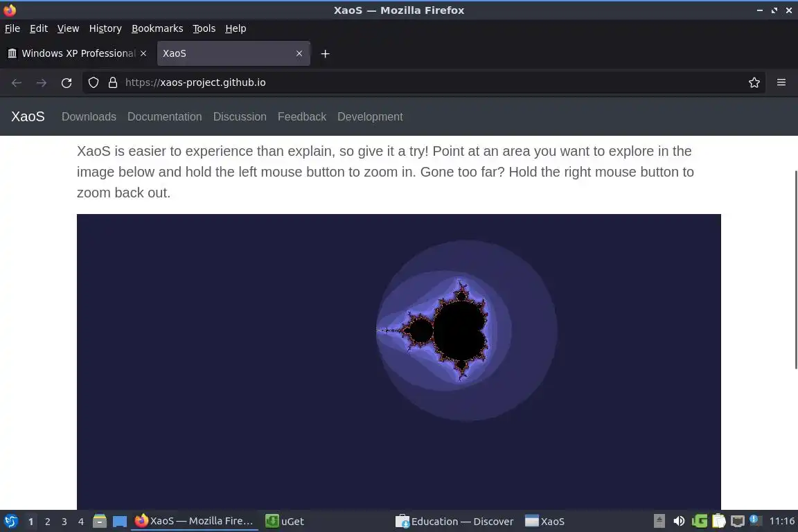Open the tracking protection shield icon

click(93, 82)
